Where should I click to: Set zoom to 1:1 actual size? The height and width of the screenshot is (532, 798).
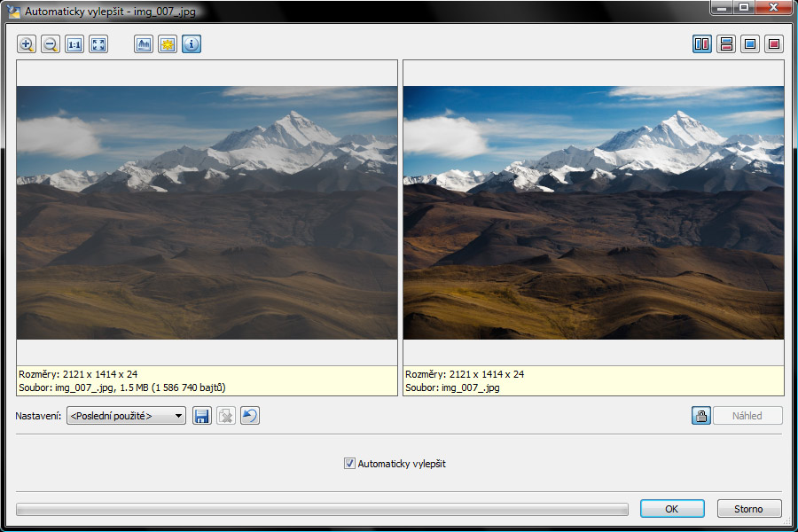click(x=74, y=44)
